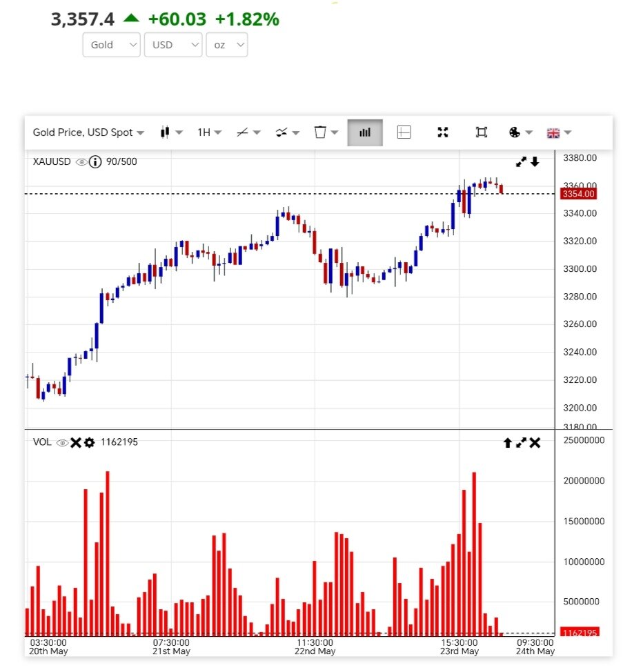Image resolution: width=632 pixels, height=672 pixels.
Task: Hide the VOL indicator with eye icon
Action: [62, 442]
